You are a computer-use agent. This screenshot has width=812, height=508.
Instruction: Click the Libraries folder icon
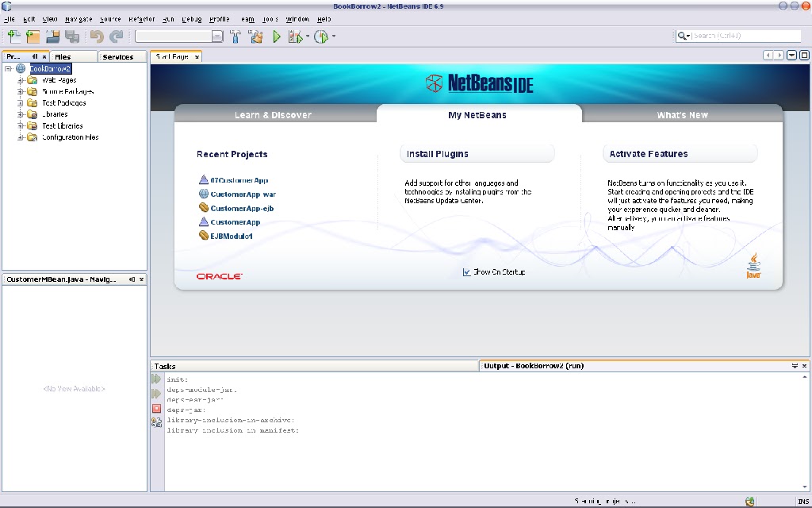click(x=32, y=114)
